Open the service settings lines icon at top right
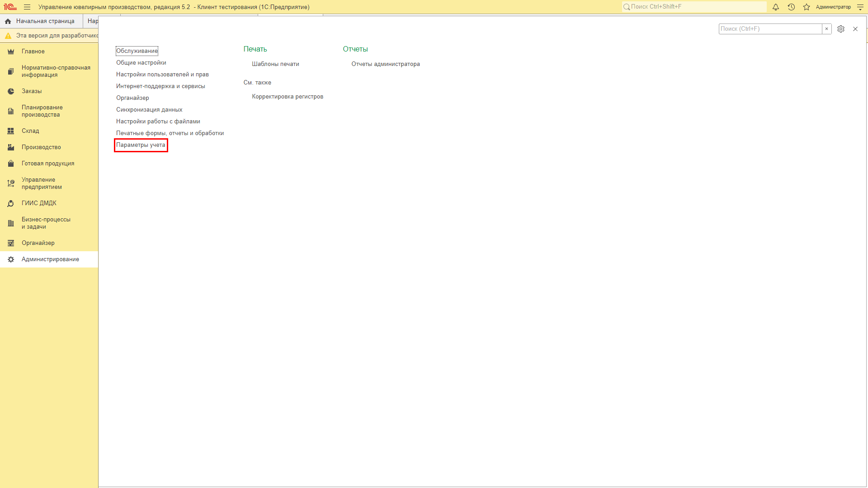The height and width of the screenshot is (488, 868). point(860,7)
